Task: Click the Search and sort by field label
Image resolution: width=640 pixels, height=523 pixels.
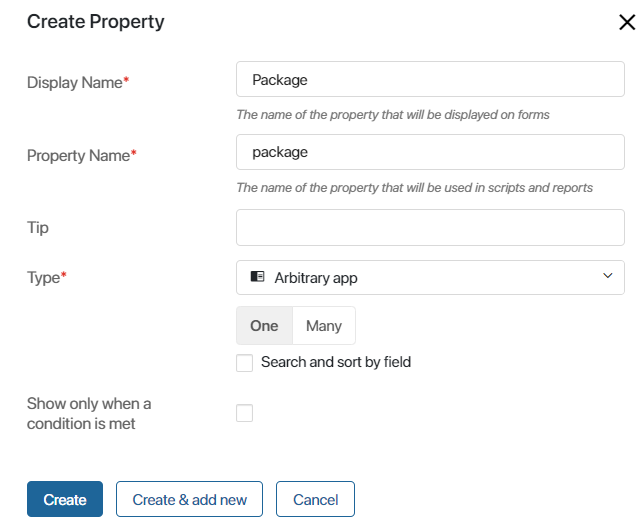Action: [x=336, y=362]
